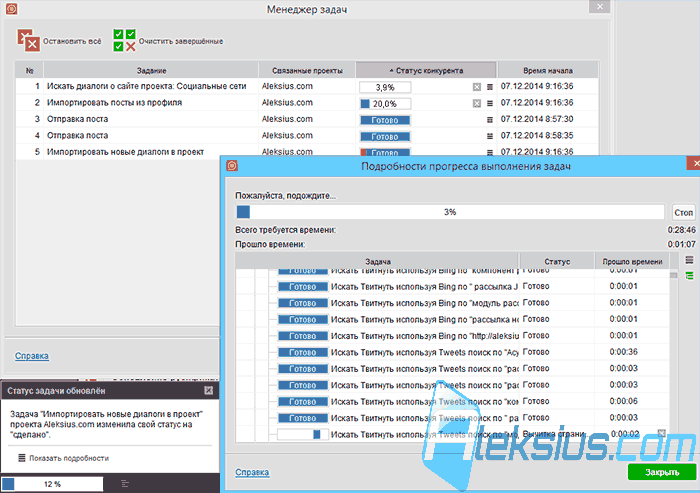
Task: Sort by the Competitor Status column header
Action: point(426,71)
